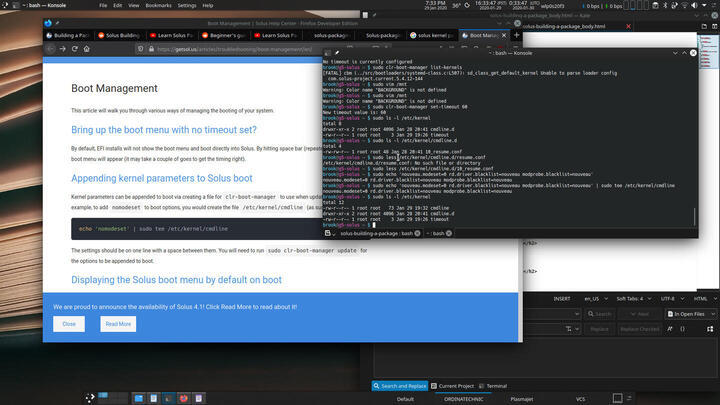Viewport: 720px width, 405px height.
Task: Click Firefox forward arrow button
Action: (62, 49)
